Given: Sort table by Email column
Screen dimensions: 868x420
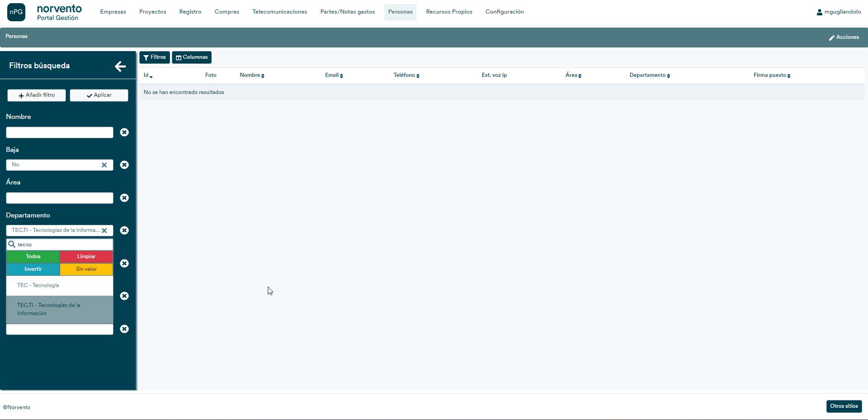Looking at the screenshot, I should click(x=334, y=76).
